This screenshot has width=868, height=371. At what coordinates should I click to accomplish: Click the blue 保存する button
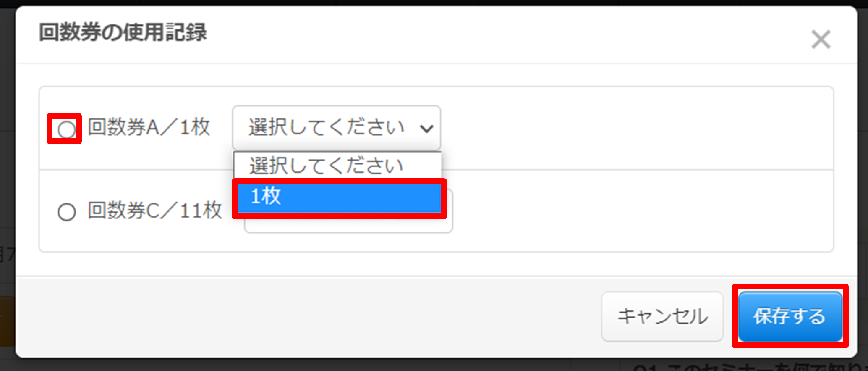pos(790,316)
